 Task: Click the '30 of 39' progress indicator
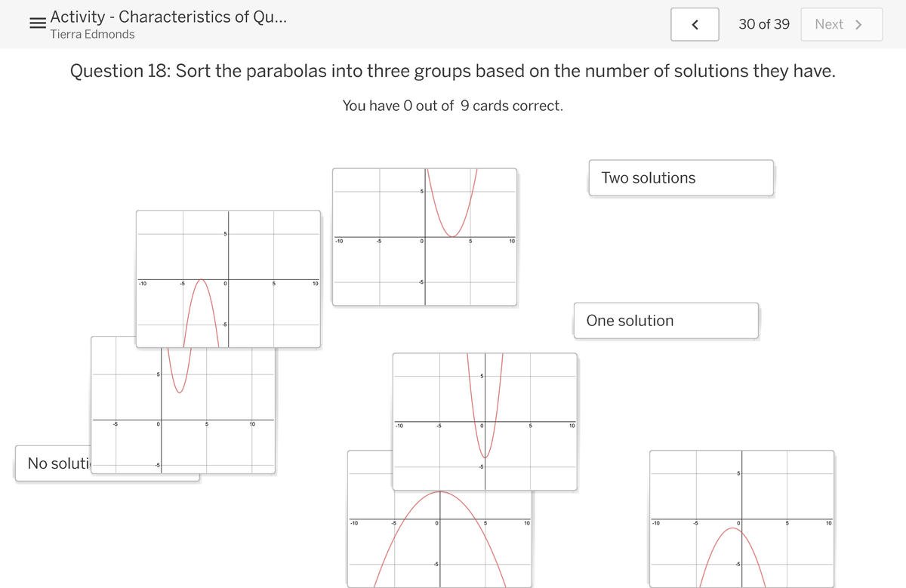click(x=764, y=24)
